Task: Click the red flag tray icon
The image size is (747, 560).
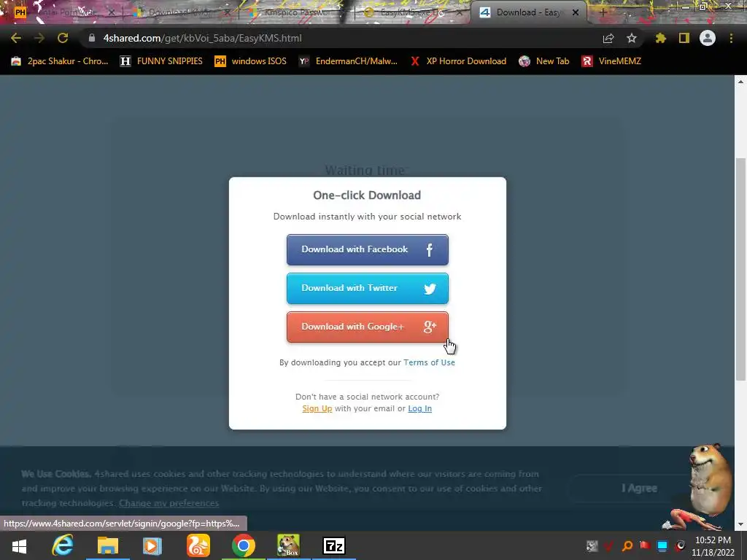Action: pyautogui.click(x=645, y=546)
